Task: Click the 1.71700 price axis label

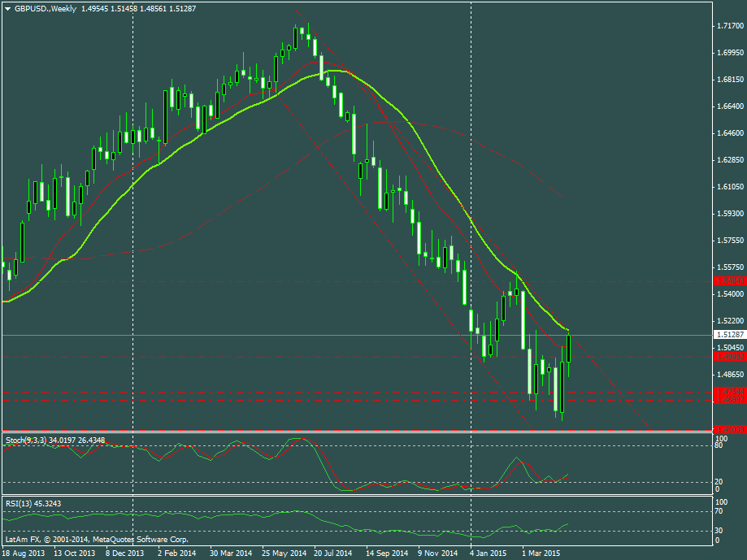Action: [731, 26]
